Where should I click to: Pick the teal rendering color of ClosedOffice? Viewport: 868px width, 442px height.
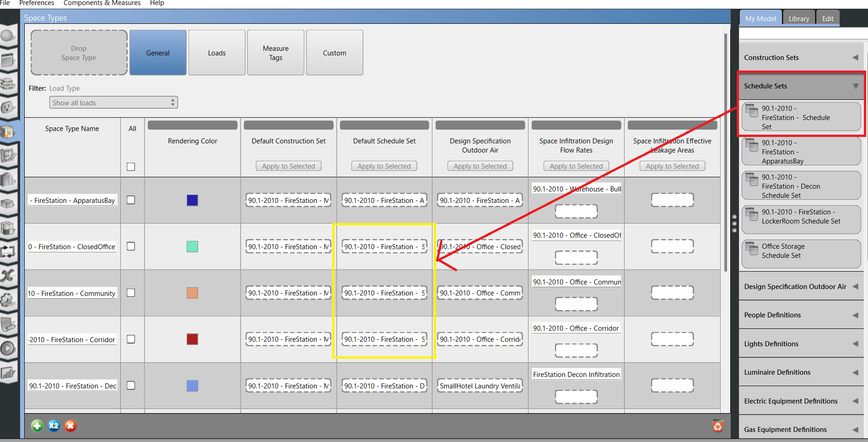(x=193, y=246)
